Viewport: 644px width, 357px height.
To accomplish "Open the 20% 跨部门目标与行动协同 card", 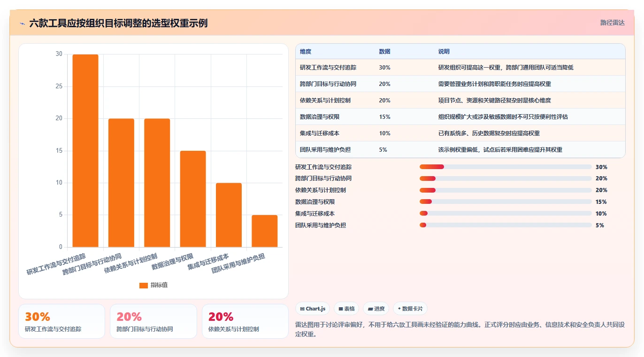I will click(x=153, y=321).
